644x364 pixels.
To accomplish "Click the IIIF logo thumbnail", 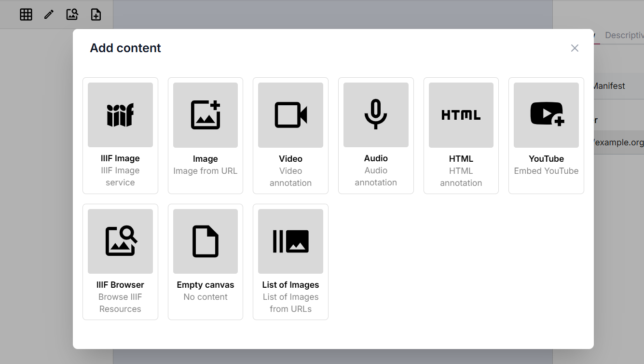I will (x=120, y=114).
